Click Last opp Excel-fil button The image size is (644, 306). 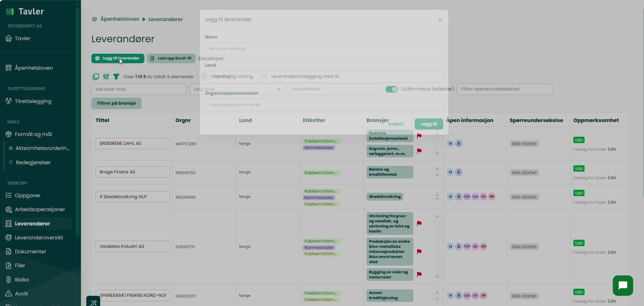click(x=171, y=58)
